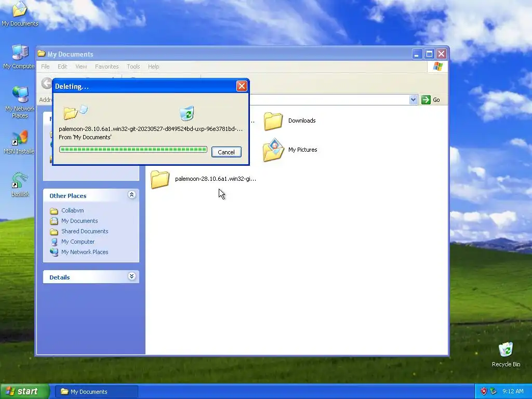Minimize the My Documents window
Image resolution: width=532 pixels, height=399 pixels.
click(x=417, y=54)
